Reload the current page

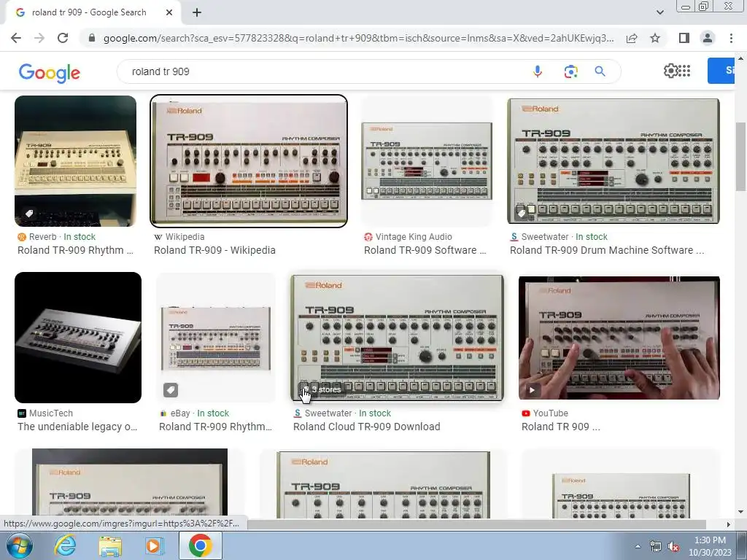63,38
